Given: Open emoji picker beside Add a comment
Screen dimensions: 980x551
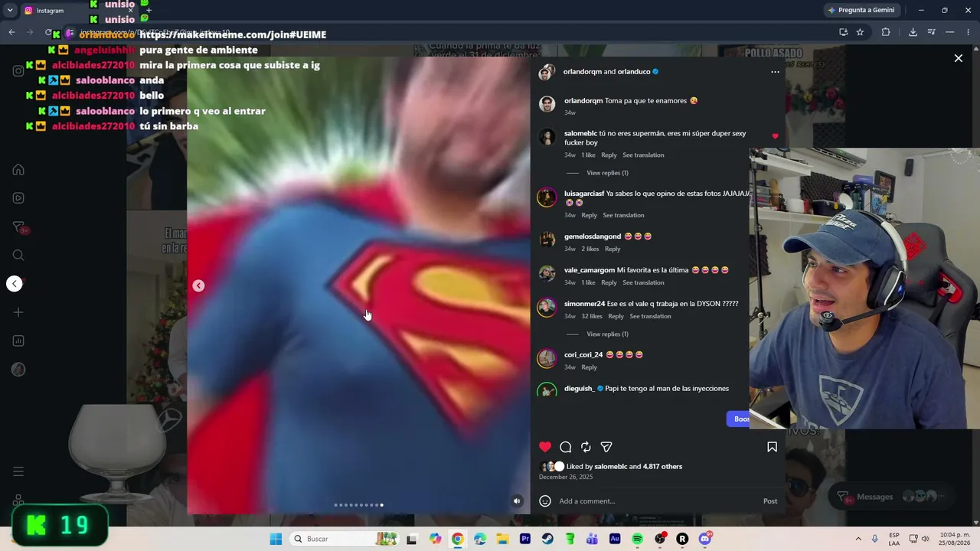Looking at the screenshot, I should pyautogui.click(x=545, y=501).
